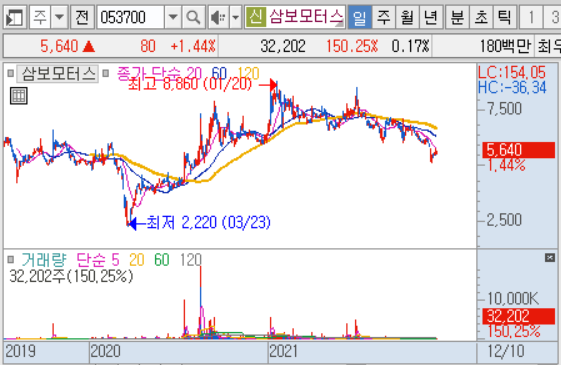Click the chart layout icon at toolbar start
The height and width of the screenshot is (365, 561).
tap(15, 17)
